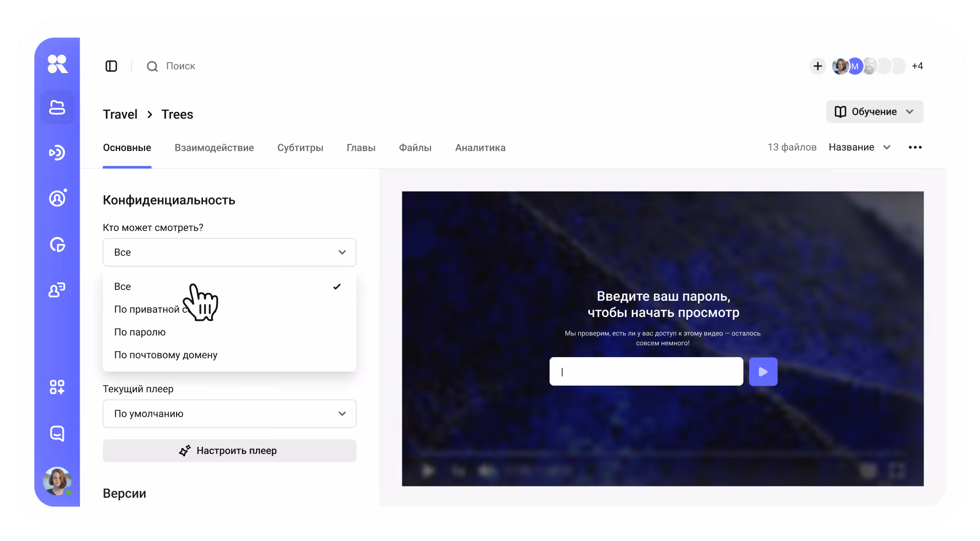Screen dimensions: 980x541
Task: Open the live broadcast icon in sidebar
Action: pos(57,153)
